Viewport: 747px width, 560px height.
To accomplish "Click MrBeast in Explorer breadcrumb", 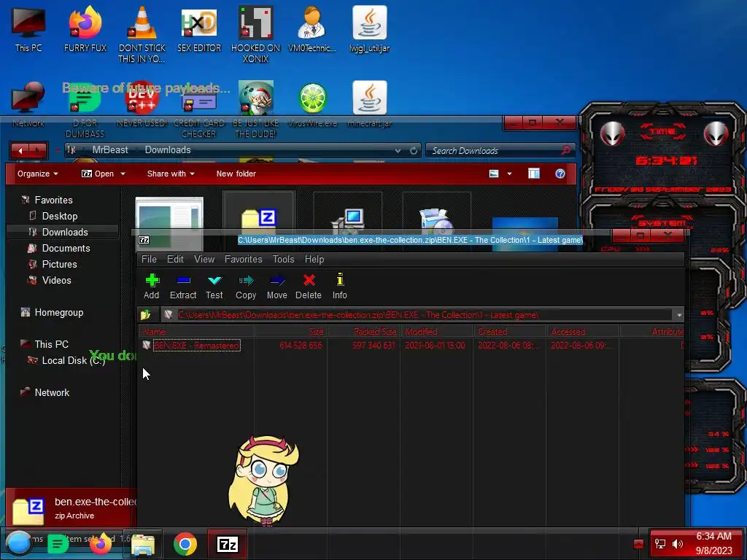I will (110, 150).
